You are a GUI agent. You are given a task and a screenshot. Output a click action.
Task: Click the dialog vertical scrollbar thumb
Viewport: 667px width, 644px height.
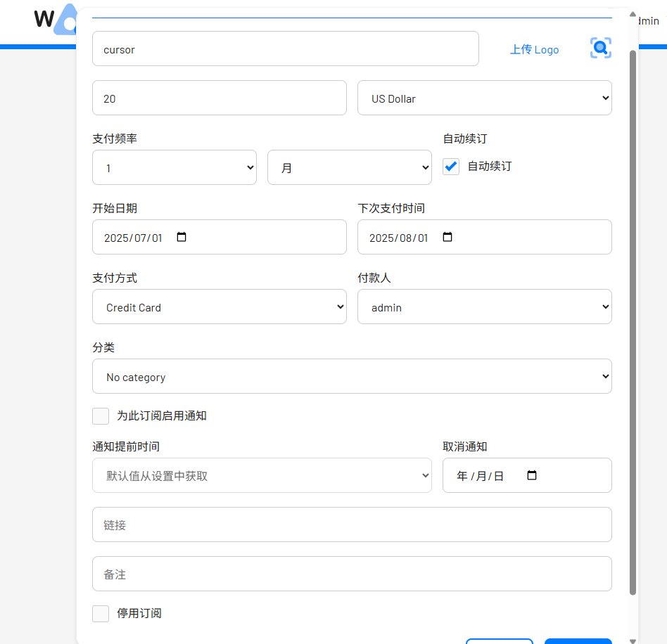point(633,323)
